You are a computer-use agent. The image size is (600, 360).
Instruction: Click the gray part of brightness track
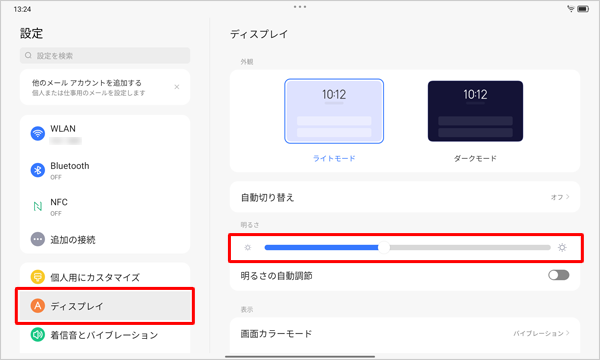coord(470,248)
